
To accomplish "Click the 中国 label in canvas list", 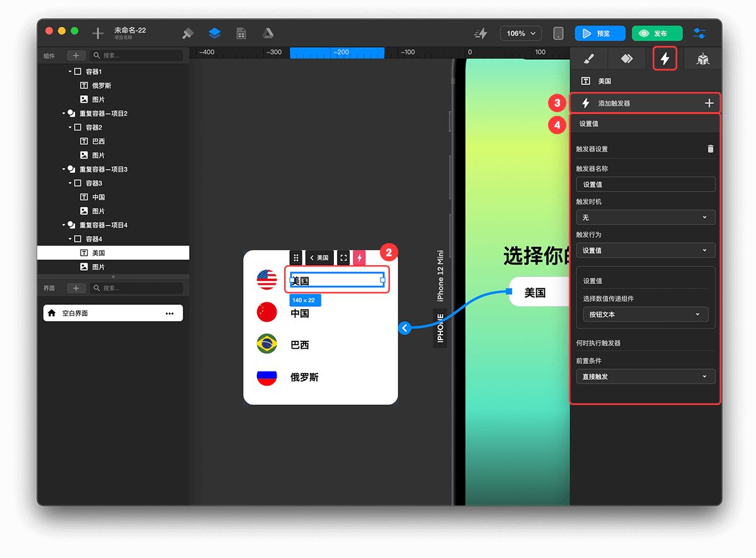I will (300, 313).
